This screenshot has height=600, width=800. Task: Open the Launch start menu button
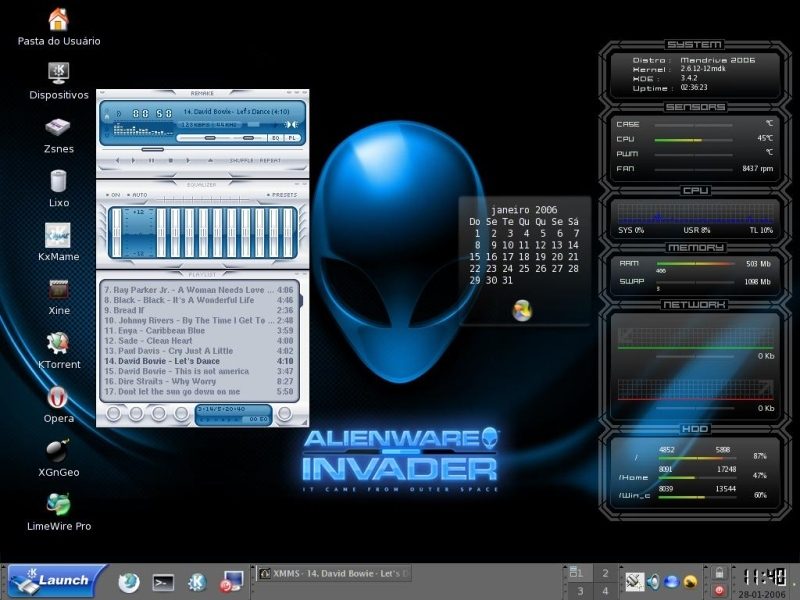click(x=55, y=581)
